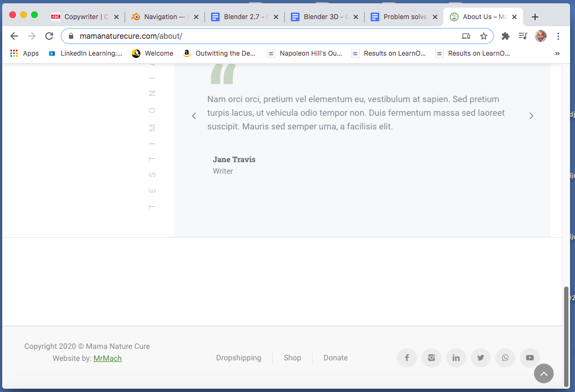575x392 pixels.
Task: Open the Chrome extensions puzzle icon
Action: click(506, 36)
